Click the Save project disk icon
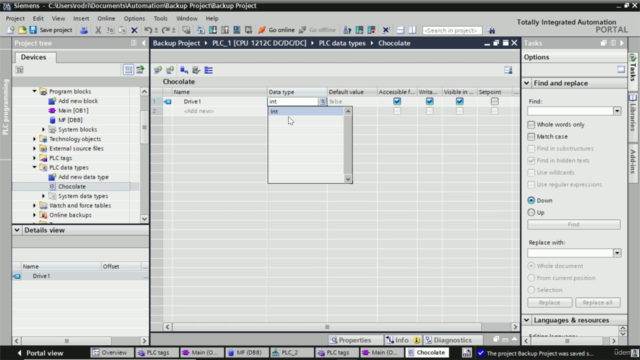The image size is (640, 360). [33, 30]
